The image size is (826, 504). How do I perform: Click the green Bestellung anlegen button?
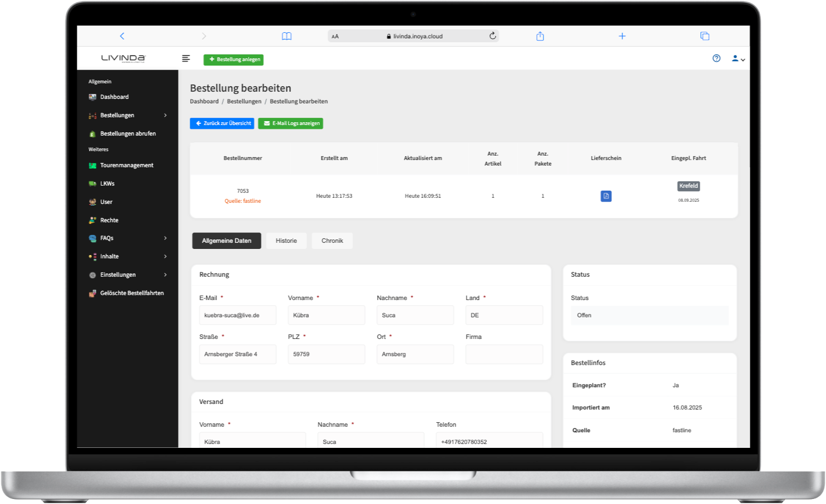tap(234, 59)
